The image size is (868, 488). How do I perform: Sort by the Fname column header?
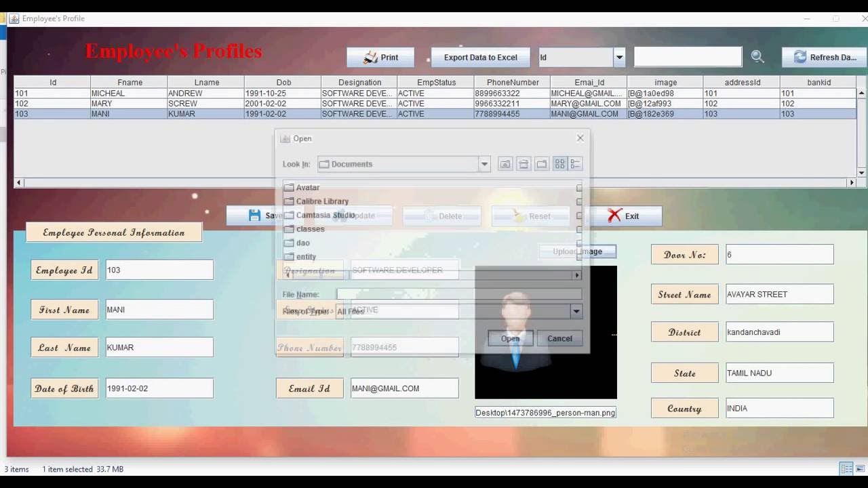click(x=130, y=82)
